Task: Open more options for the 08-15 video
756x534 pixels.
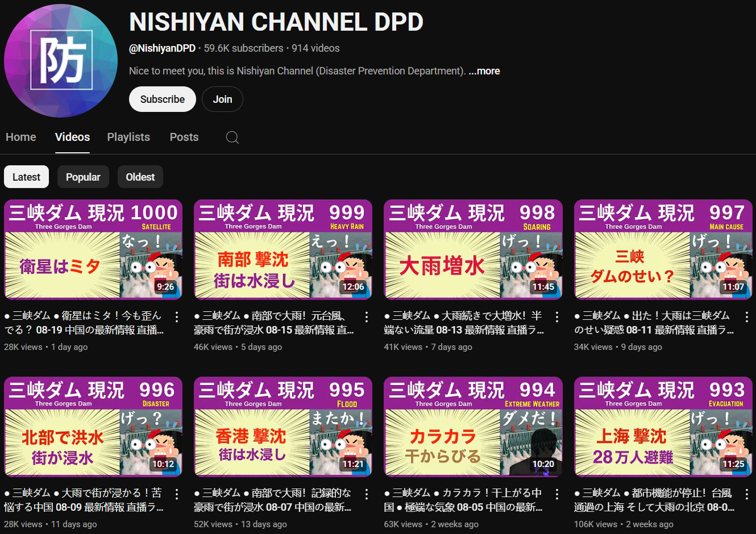Action: (x=367, y=317)
